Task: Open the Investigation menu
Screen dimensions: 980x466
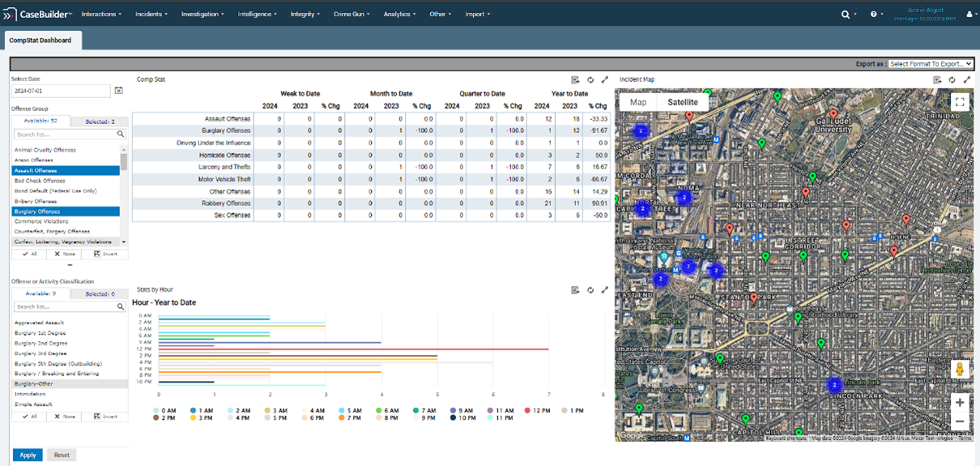Action: click(203, 14)
